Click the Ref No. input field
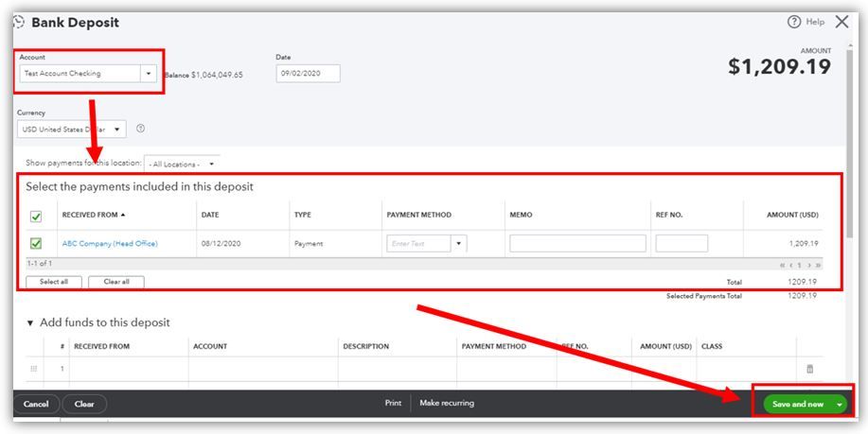Viewport: 868px width, 434px height. [x=682, y=244]
